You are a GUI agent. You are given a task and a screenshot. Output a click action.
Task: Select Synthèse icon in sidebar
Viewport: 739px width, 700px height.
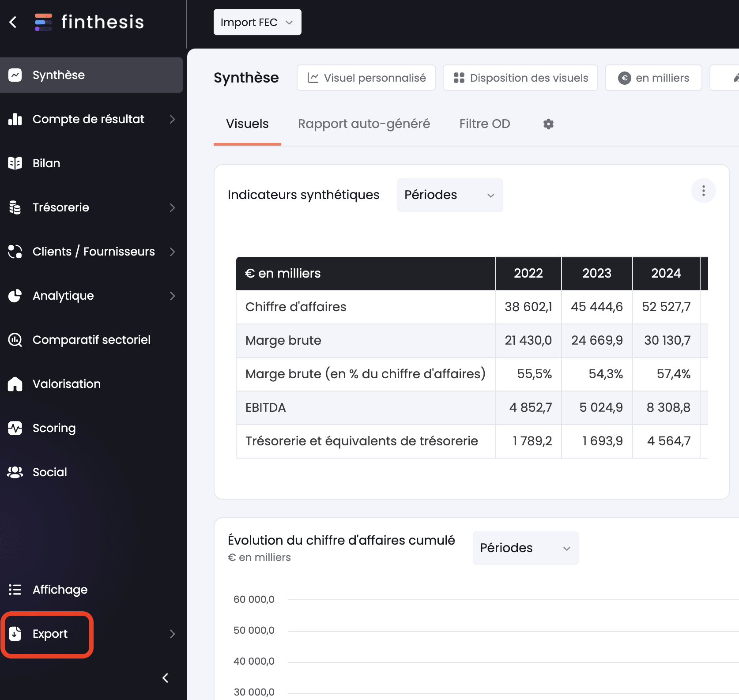[x=15, y=75]
